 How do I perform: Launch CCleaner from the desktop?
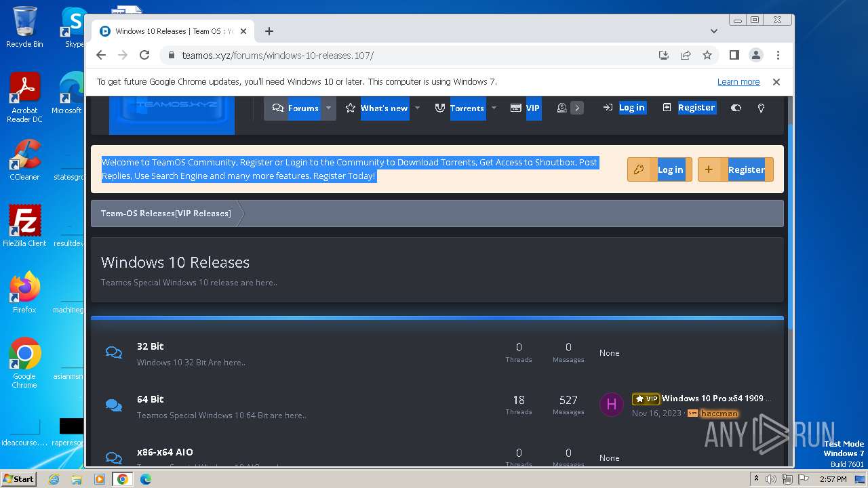click(24, 160)
